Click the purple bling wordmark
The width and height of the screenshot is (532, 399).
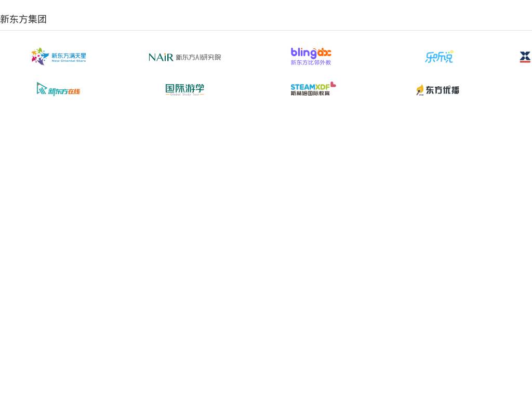pyautogui.click(x=303, y=53)
